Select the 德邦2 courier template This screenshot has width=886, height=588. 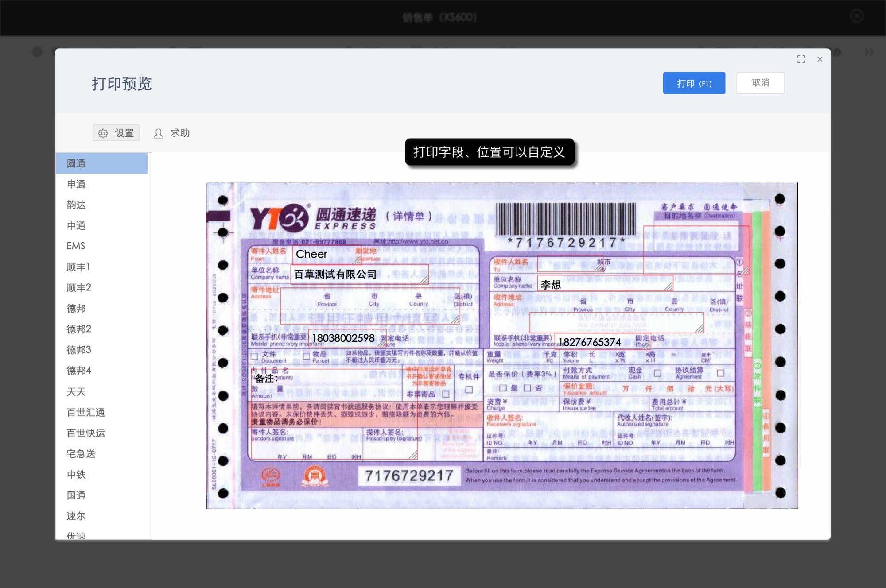point(101,329)
